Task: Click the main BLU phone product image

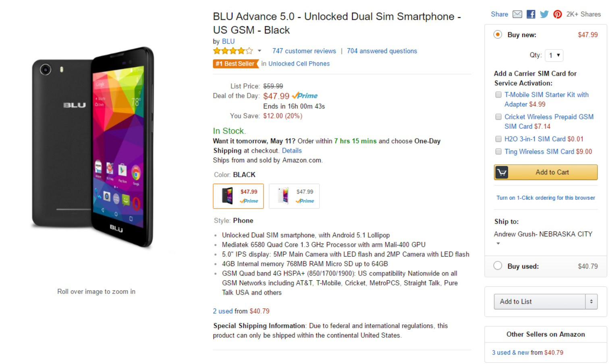Action: (93, 147)
